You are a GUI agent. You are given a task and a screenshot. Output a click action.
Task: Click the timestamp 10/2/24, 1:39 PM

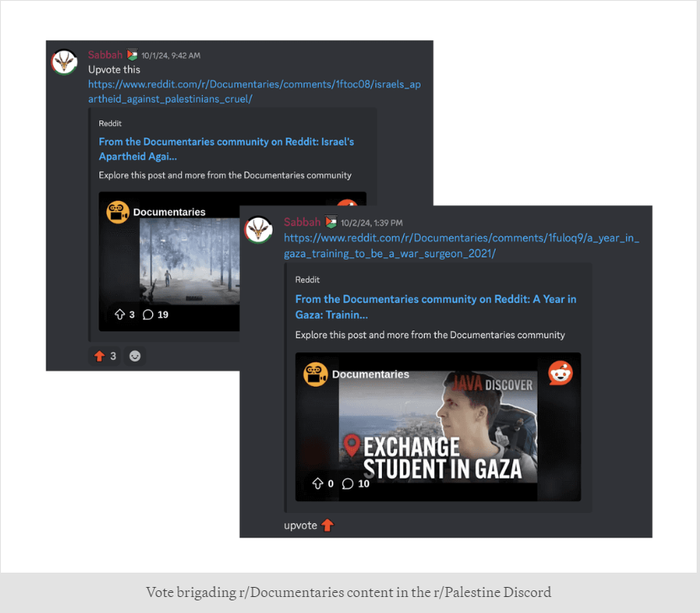click(x=371, y=223)
